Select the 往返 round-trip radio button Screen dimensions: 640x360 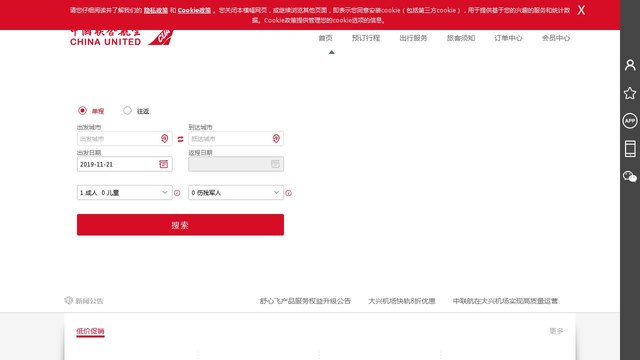pos(127,111)
